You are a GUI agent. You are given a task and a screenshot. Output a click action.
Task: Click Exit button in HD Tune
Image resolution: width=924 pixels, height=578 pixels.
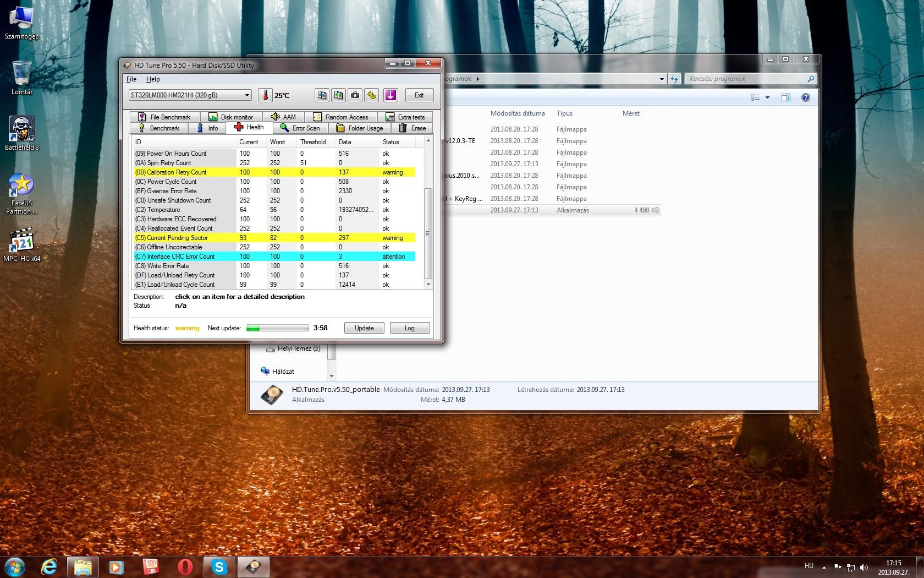(419, 95)
